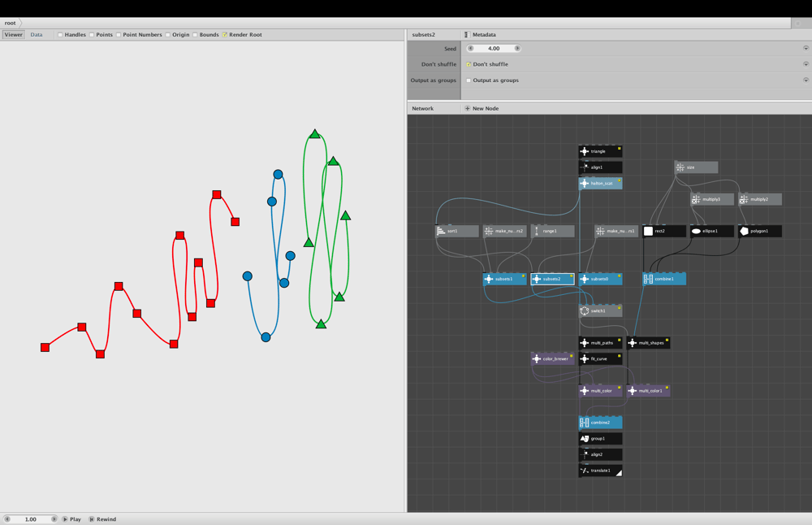Open the Seed parameter options dropdown
This screenshot has width=812, height=525.
pos(806,48)
